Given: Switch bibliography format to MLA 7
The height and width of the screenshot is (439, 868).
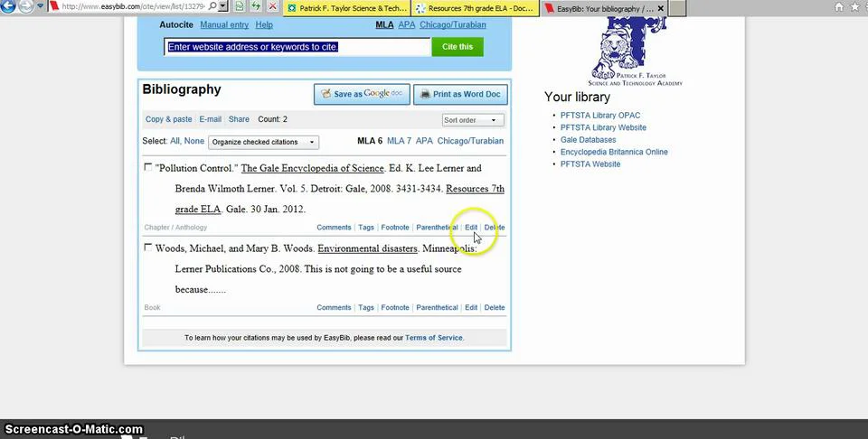Looking at the screenshot, I should click(399, 141).
